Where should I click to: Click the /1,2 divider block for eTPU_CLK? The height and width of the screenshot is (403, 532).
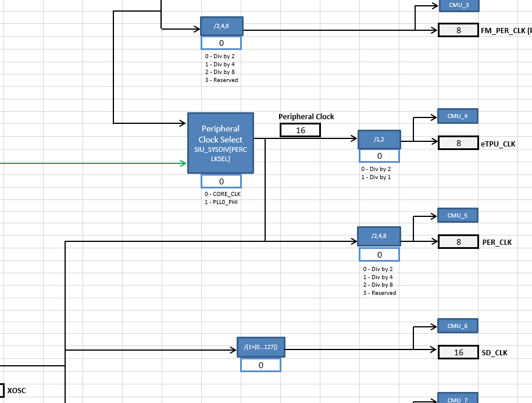tap(379, 139)
